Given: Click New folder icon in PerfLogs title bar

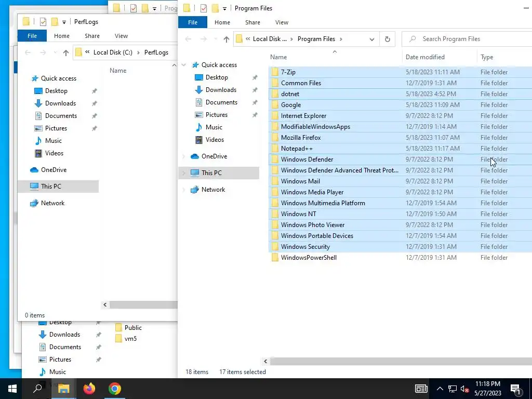Looking at the screenshot, I should (55, 22).
